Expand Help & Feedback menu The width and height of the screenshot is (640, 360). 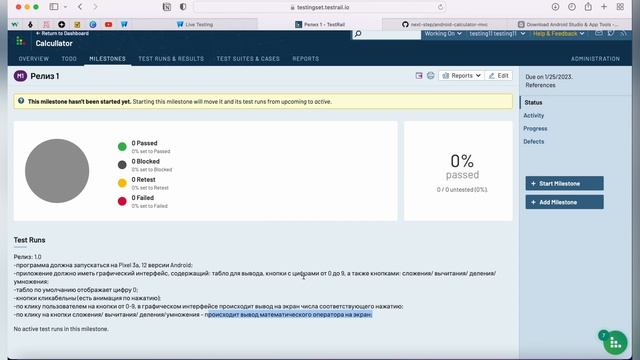coord(558,33)
